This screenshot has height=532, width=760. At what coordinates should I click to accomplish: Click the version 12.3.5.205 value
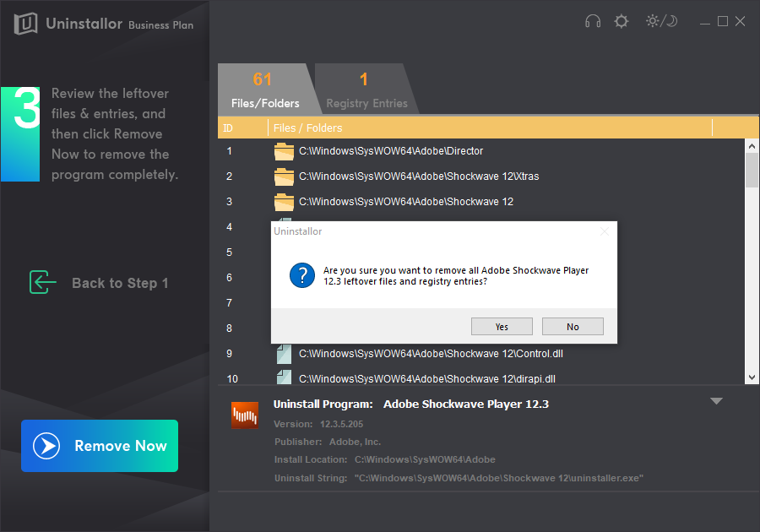[341, 424]
